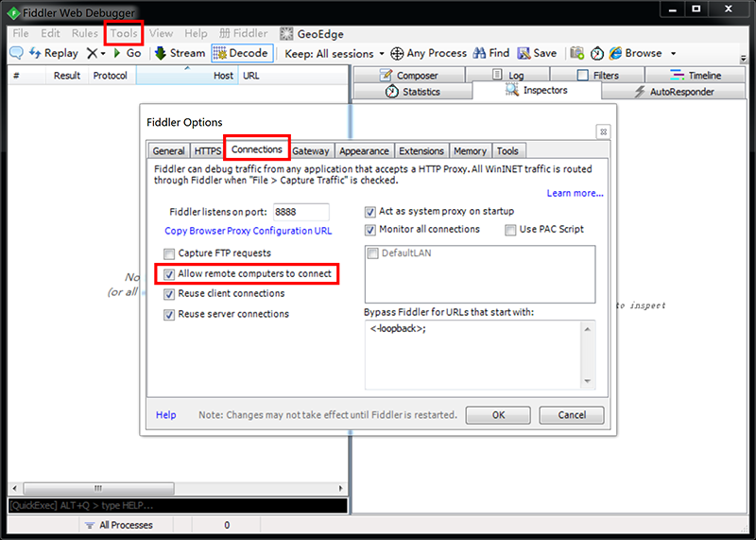Switch to the Timeline tab
756x540 pixels.
tap(696, 76)
